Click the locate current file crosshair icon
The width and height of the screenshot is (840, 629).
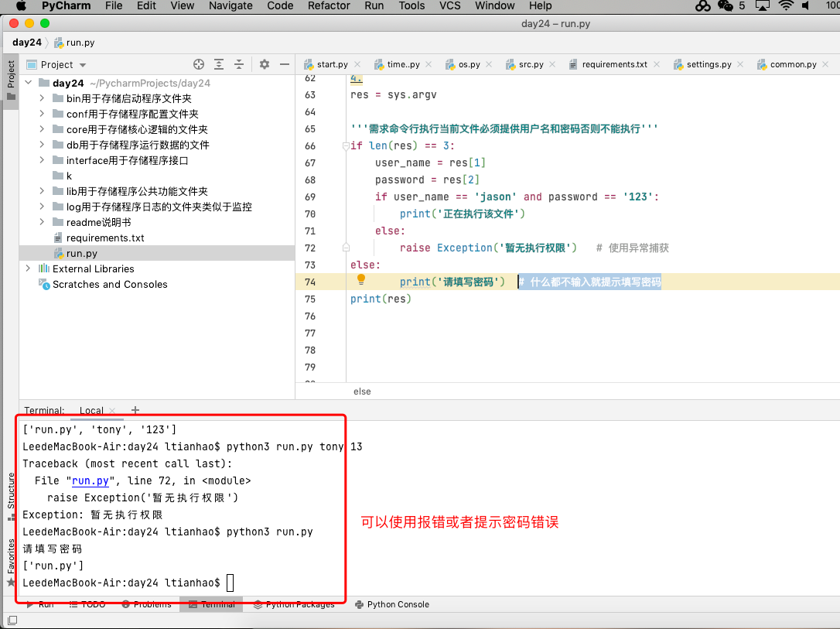[199, 64]
